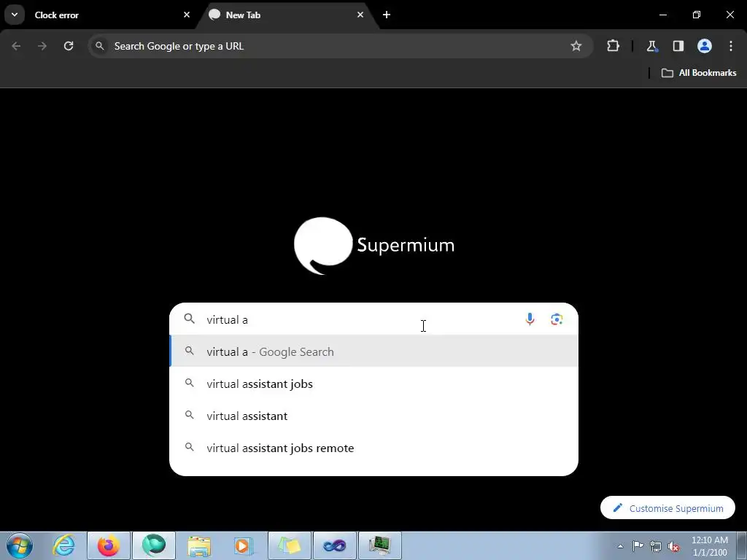The width and height of the screenshot is (747, 560).
Task: Bookmark this tab with star icon
Action: (576, 46)
